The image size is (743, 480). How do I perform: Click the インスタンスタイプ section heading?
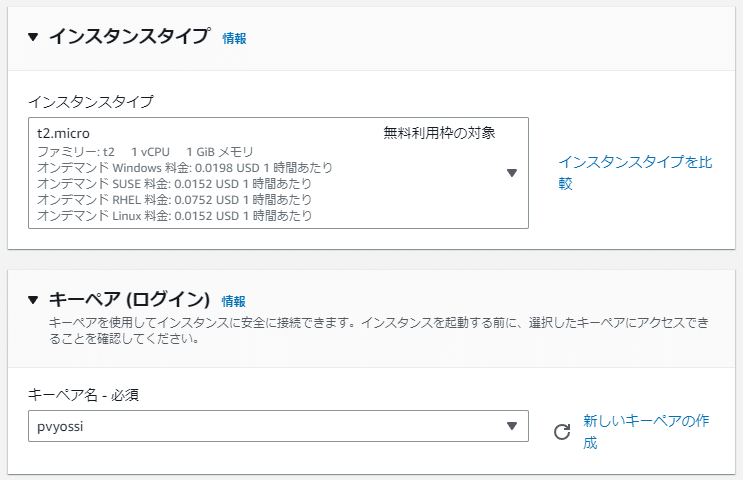129,37
